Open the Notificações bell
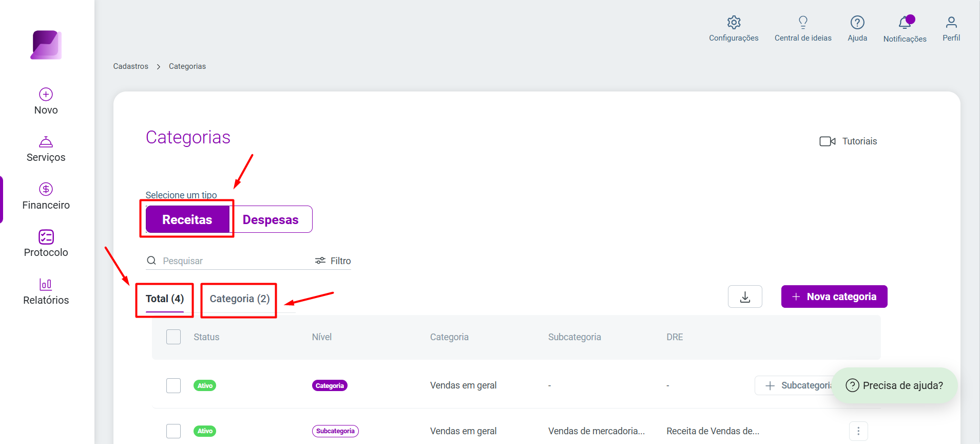The width and height of the screenshot is (980, 444). pyautogui.click(x=905, y=22)
